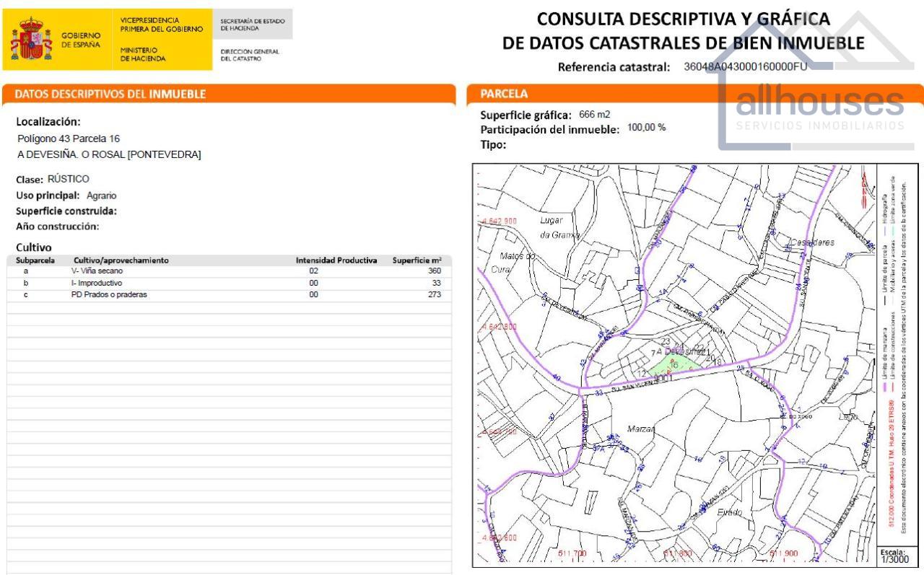Open the Datos Descriptivos del Inmueble header
The width and height of the screenshot is (924, 575).
(110, 94)
